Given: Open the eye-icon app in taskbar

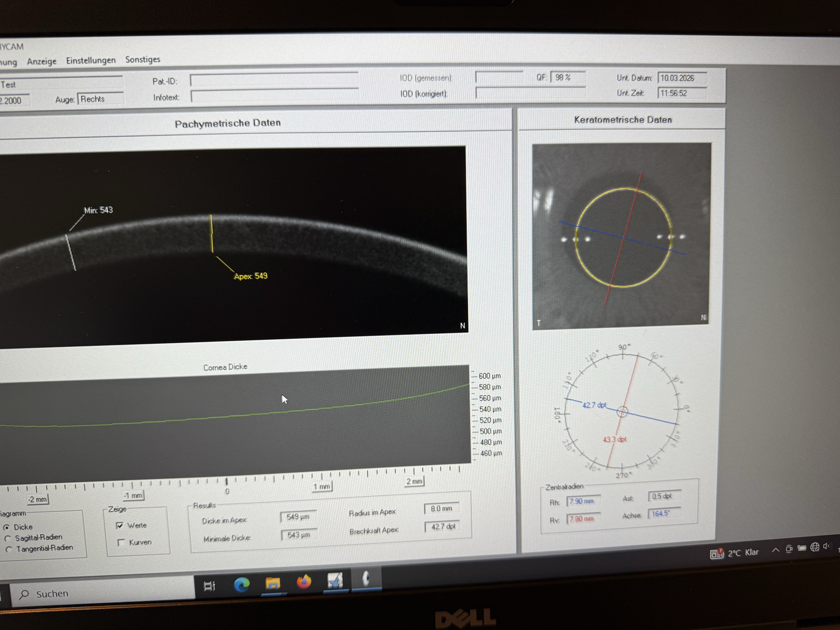Looking at the screenshot, I should [366, 578].
